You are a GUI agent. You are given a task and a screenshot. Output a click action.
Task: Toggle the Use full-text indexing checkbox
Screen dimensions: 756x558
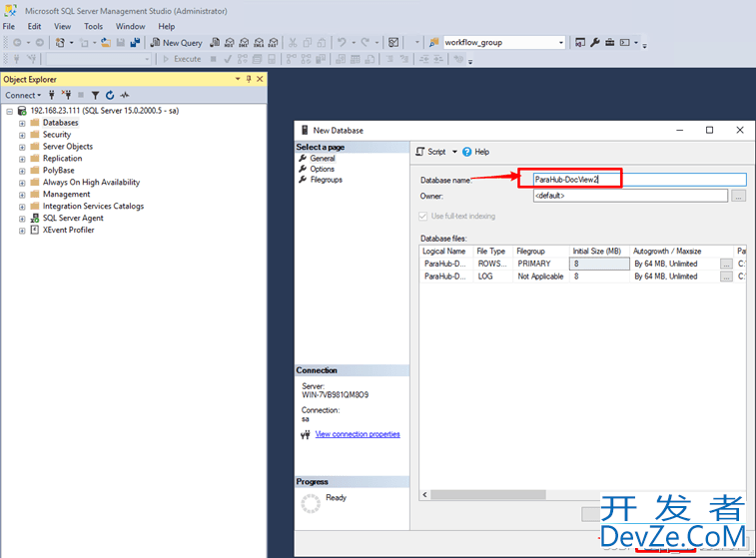tap(422, 216)
